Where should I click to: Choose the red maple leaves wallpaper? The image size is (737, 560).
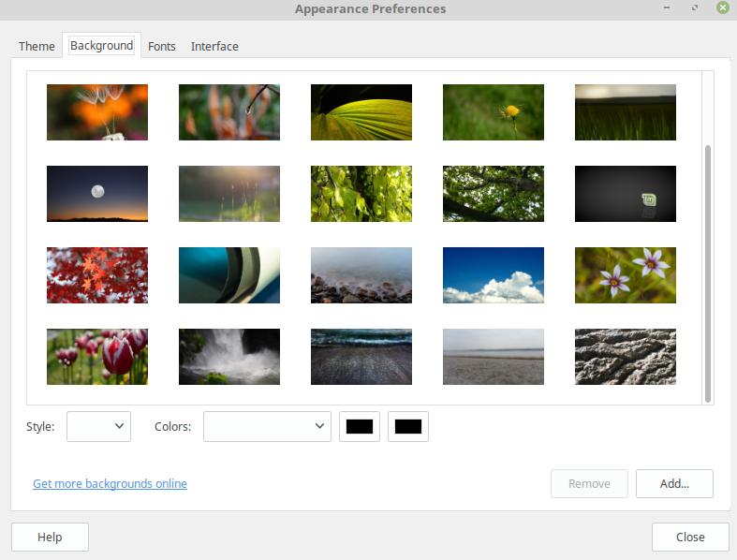click(97, 275)
